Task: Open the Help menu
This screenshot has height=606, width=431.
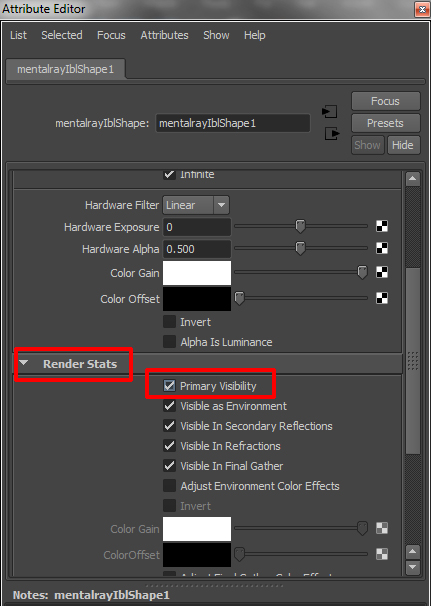Action: tap(254, 35)
